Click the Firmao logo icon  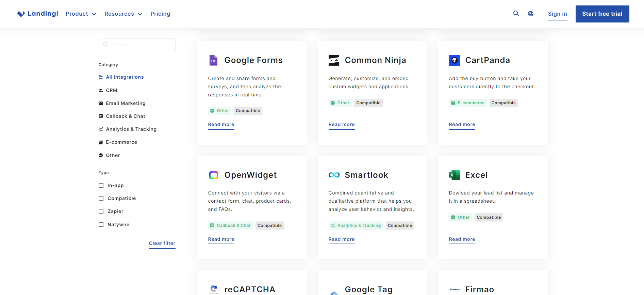[454, 290]
